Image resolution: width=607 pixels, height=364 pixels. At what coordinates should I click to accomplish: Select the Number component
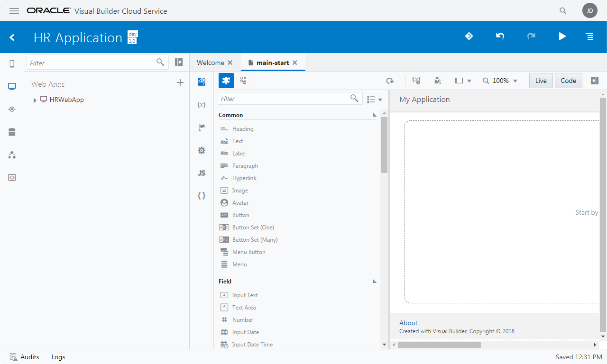click(x=243, y=320)
